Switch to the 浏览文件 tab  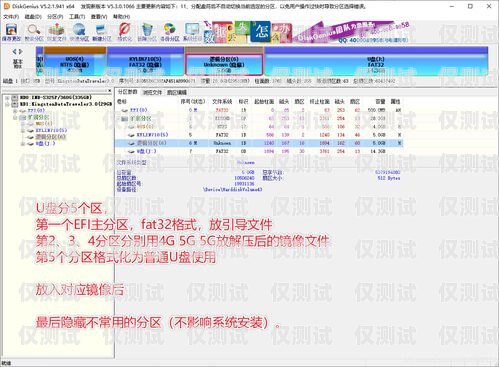coord(152,92)
